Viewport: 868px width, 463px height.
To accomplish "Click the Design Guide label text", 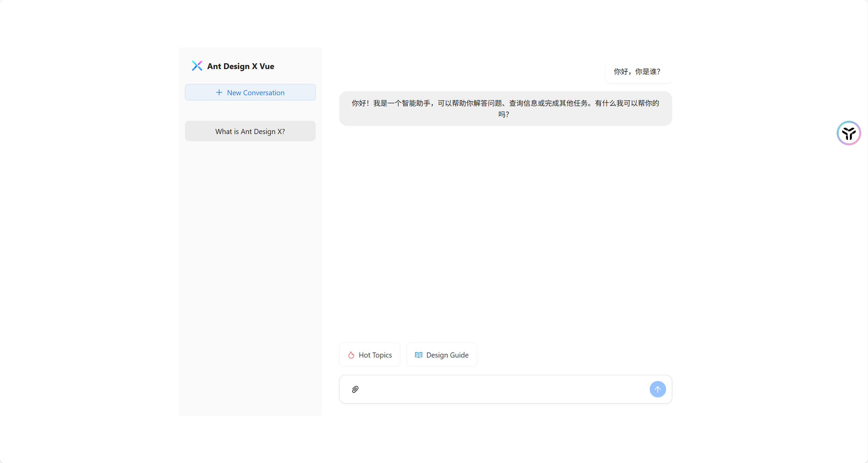I will (x=447, y=355).
